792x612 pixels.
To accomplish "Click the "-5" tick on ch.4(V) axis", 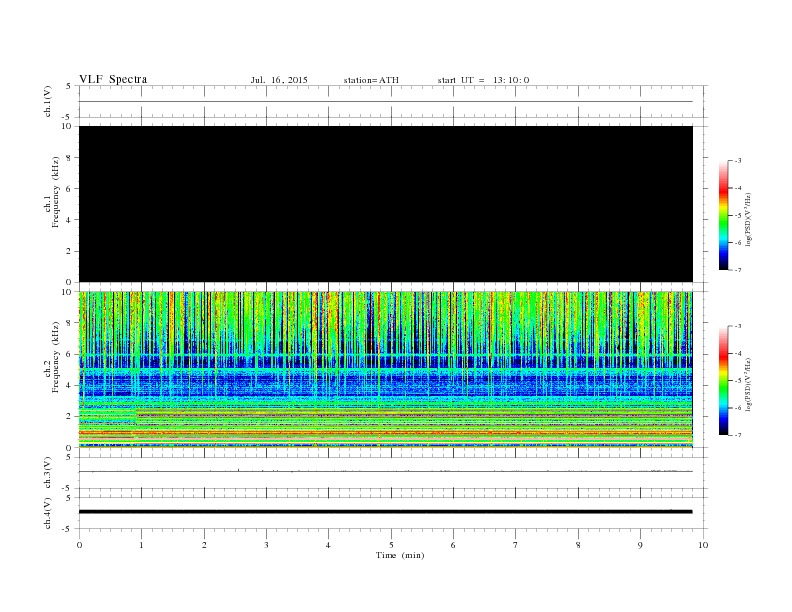I will click(x=68, y=529).
